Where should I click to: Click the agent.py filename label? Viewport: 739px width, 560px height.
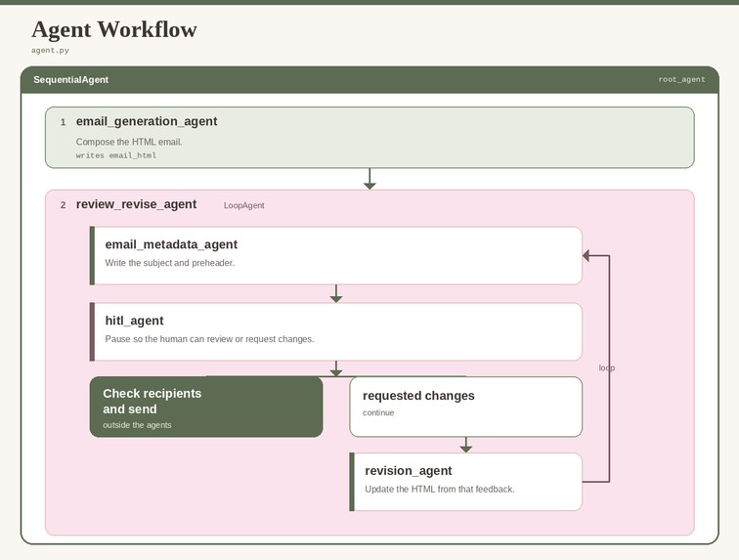(x=50, y=51)
